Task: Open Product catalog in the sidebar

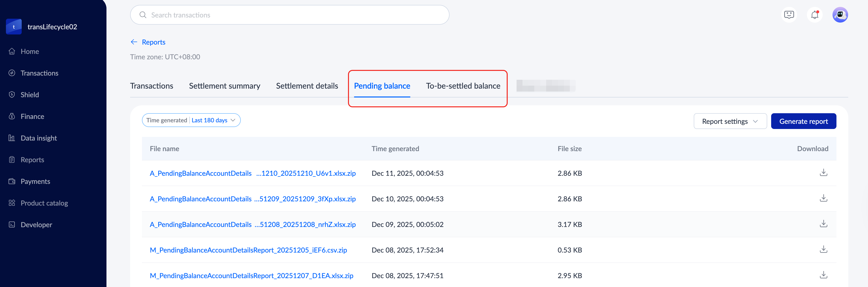Action: point(44,203)
